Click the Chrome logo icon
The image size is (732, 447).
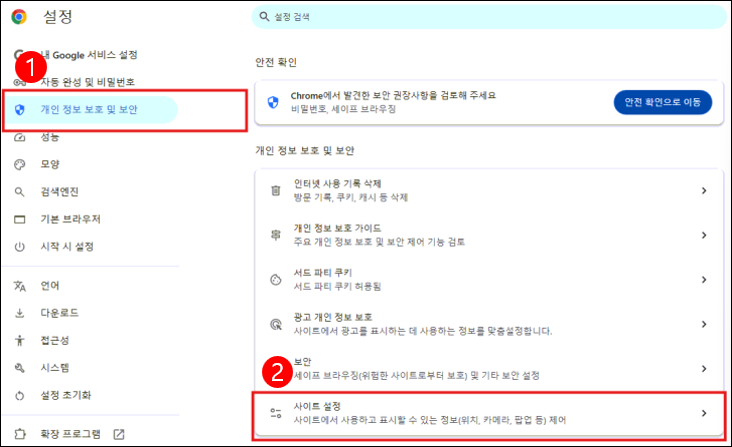(x=19, y=17)
